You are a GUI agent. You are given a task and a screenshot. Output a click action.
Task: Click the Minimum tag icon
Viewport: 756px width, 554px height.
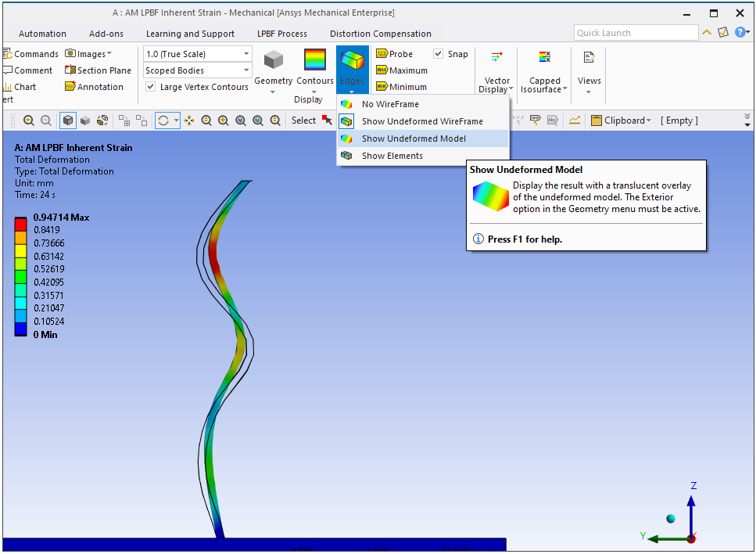382,87
